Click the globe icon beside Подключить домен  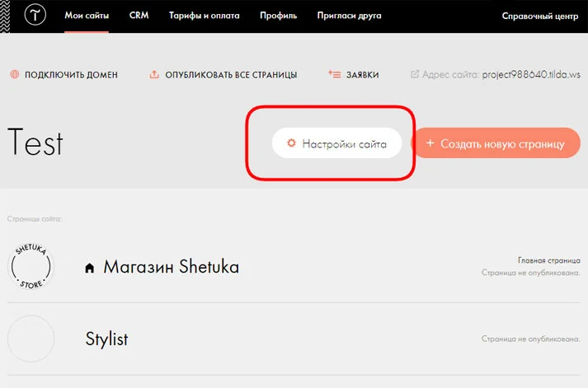click(x=15, y=75)
